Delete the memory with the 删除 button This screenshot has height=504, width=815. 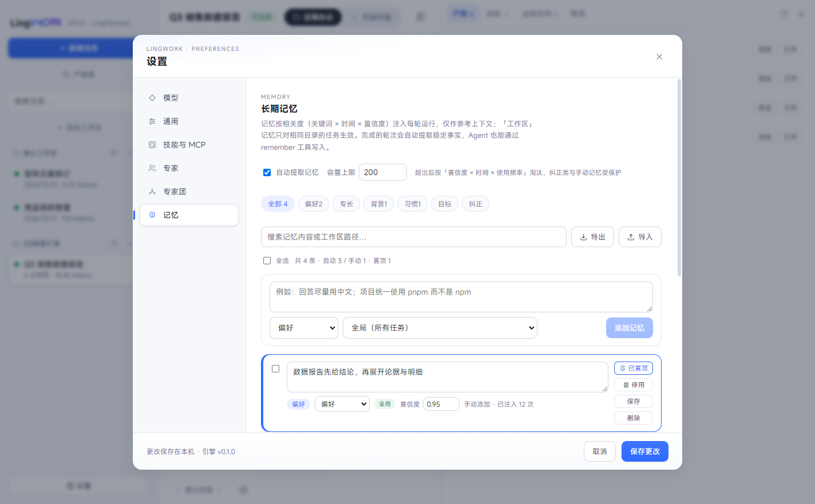click(x=634, y=418)
